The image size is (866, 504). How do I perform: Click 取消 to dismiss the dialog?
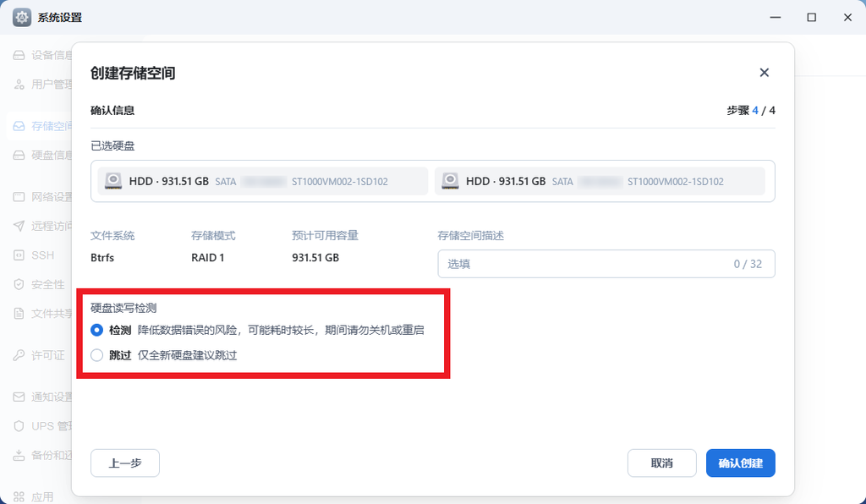click(x=661, y=463)
